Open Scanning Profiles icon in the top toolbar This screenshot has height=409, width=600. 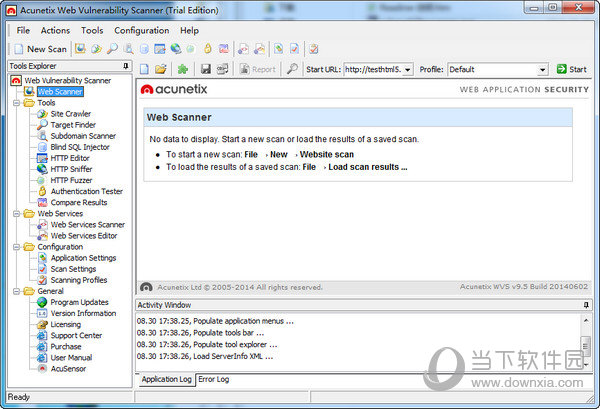click(x=314, y=49)
